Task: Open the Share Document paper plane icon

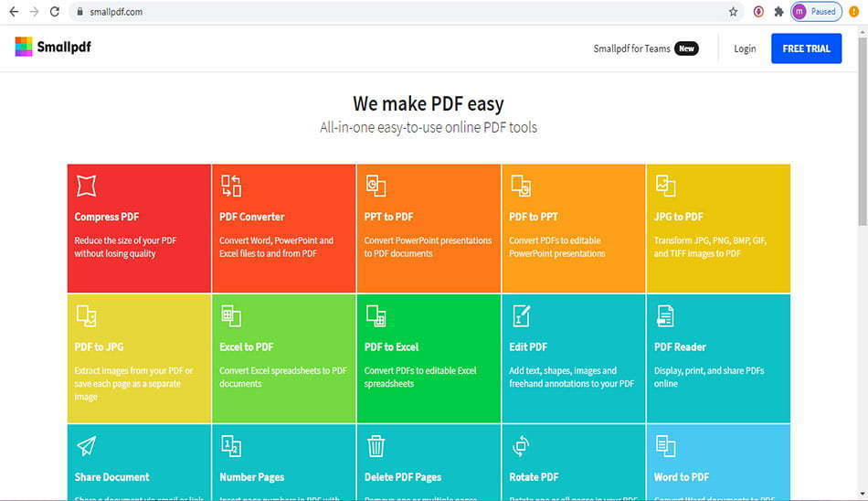Action: 87,446
